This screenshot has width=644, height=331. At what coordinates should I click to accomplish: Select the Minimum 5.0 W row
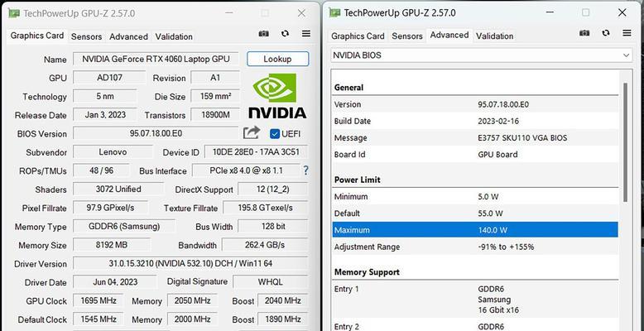click(x=475, y=196)
